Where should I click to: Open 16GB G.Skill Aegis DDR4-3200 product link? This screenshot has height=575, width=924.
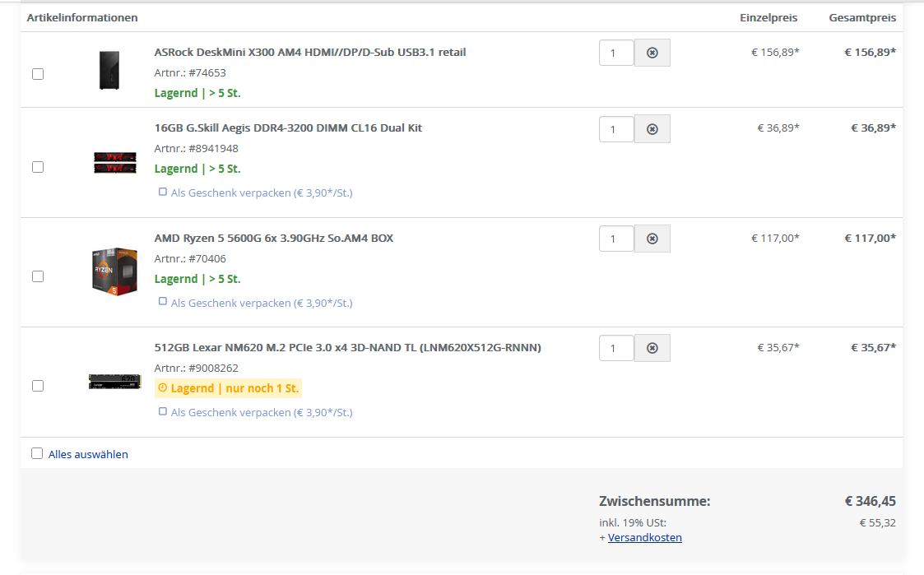coord(288,128)
